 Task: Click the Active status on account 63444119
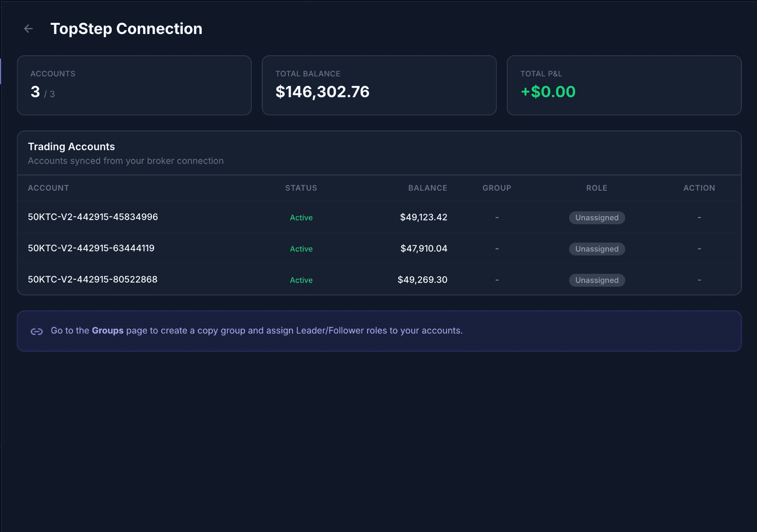pos(301,249)
